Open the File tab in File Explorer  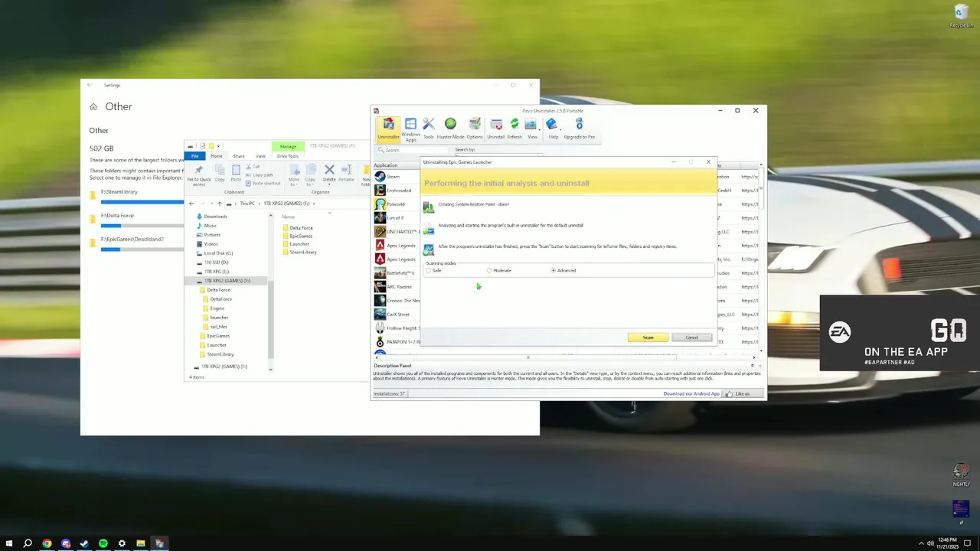(x=194, y=156)
